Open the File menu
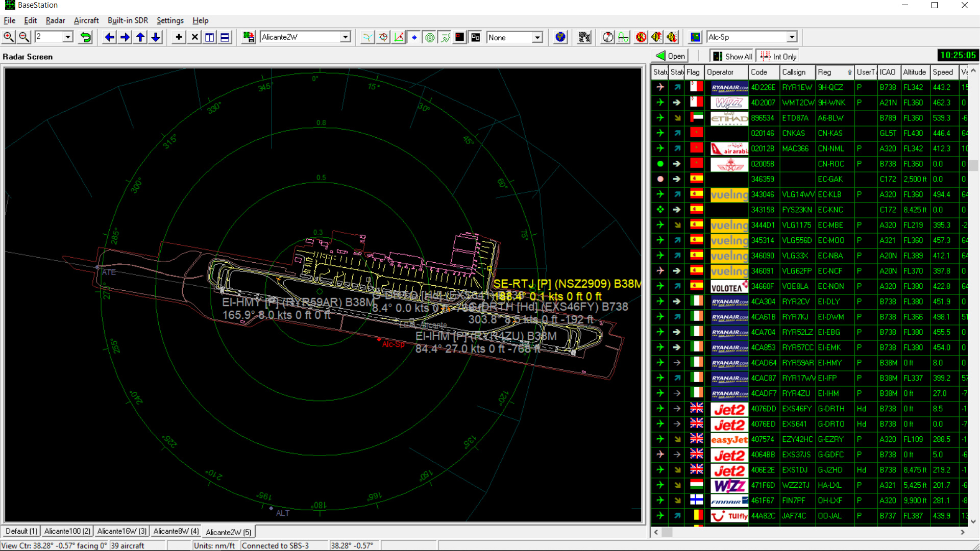Image resolution: width=980 pixels, height=551 pixels. [9, 20]
